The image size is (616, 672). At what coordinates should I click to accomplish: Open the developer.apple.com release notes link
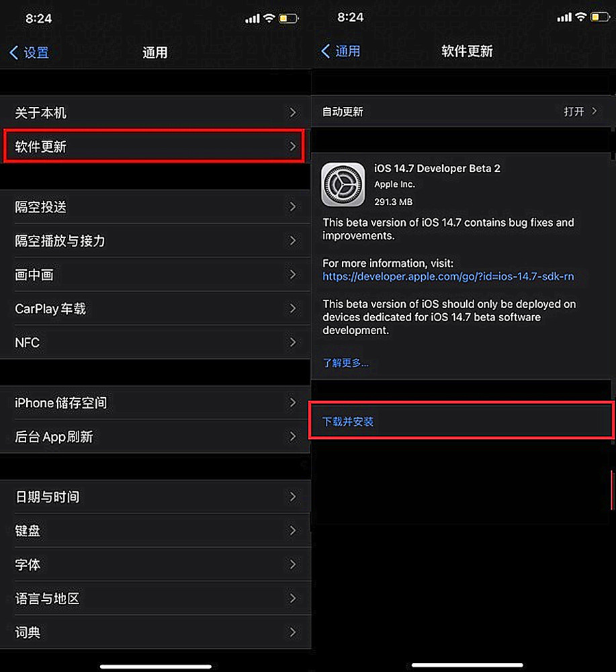(x=448, y=276)
